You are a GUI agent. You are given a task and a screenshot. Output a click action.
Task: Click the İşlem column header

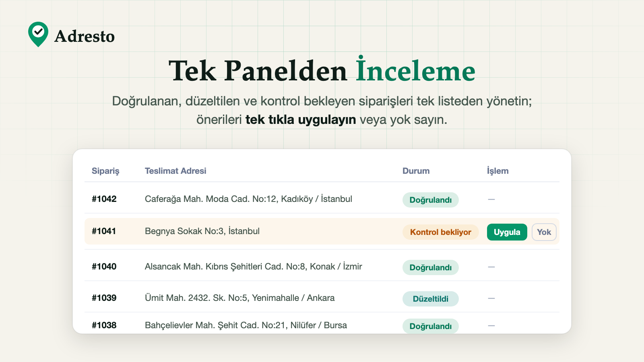[498, 171]
